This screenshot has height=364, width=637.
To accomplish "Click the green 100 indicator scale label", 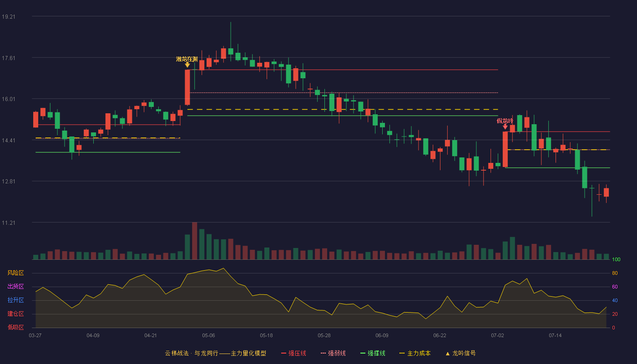I will [617, 259].
